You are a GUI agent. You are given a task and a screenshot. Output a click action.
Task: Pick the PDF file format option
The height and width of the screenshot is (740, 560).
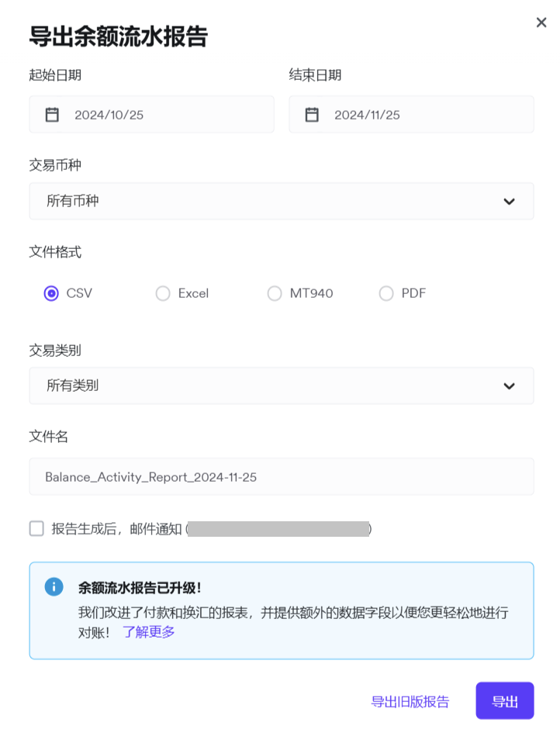[386, 293]
